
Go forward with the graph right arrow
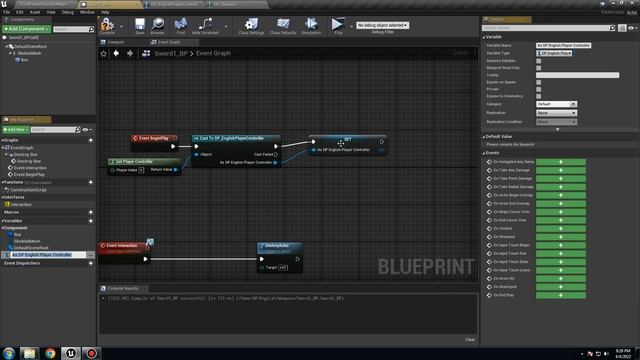(130, 53)
